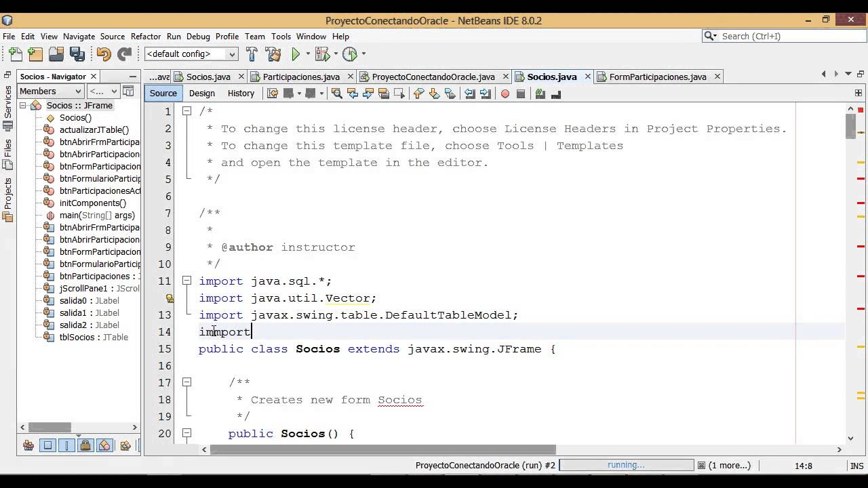Screen dimensions: 868x488
Task: Open the Projects side panel
Action: [8, 200]
